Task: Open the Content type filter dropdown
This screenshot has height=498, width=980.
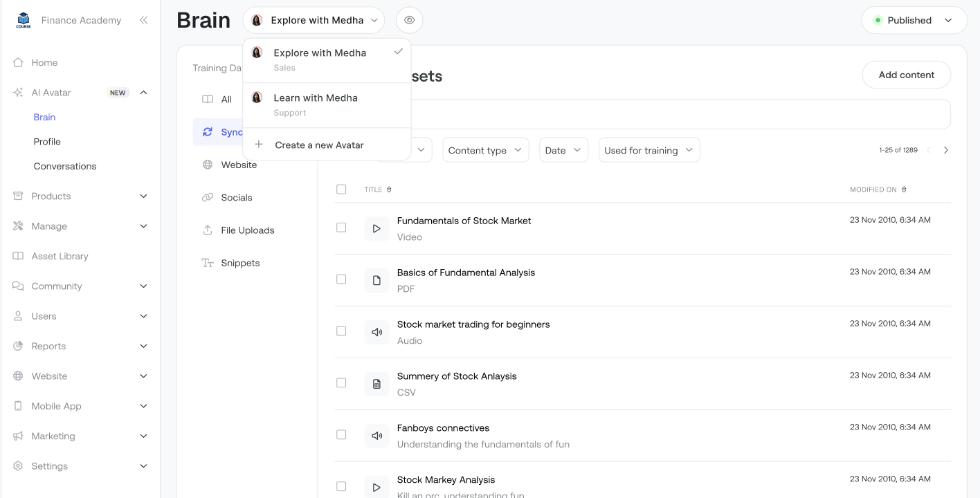Action: 485,150
